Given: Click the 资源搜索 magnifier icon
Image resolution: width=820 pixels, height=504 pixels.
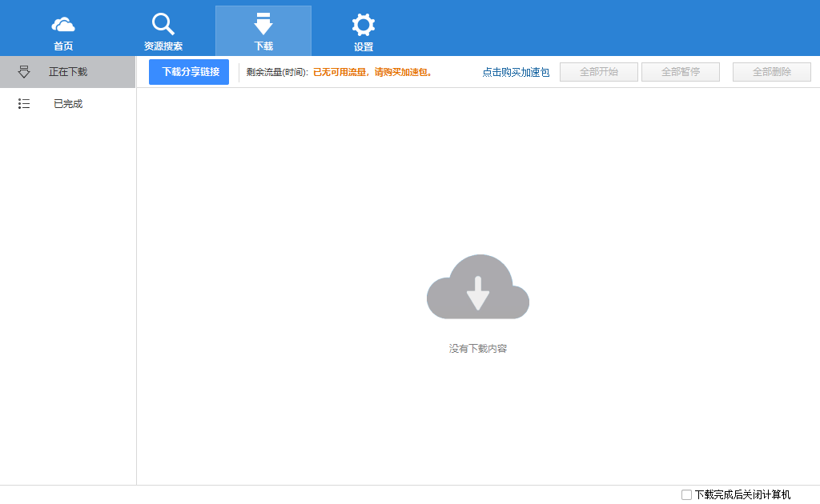Looking at the screenshot, I should [163, 22].
